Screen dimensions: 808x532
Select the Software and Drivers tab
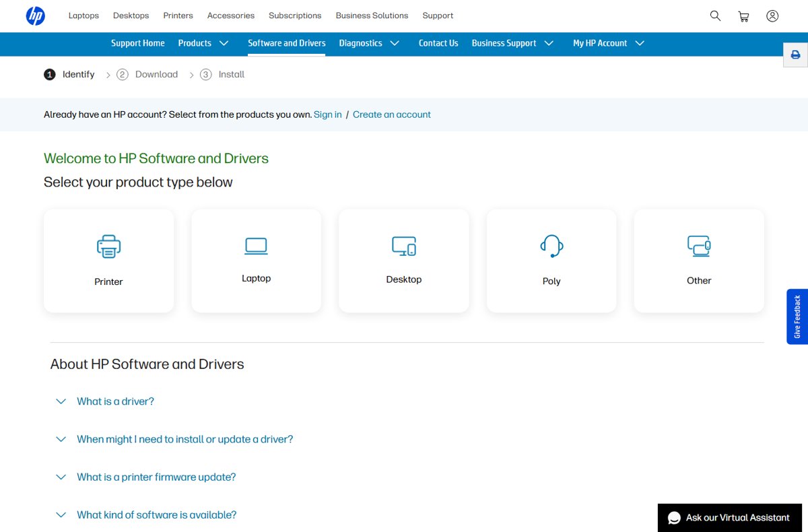287,43
